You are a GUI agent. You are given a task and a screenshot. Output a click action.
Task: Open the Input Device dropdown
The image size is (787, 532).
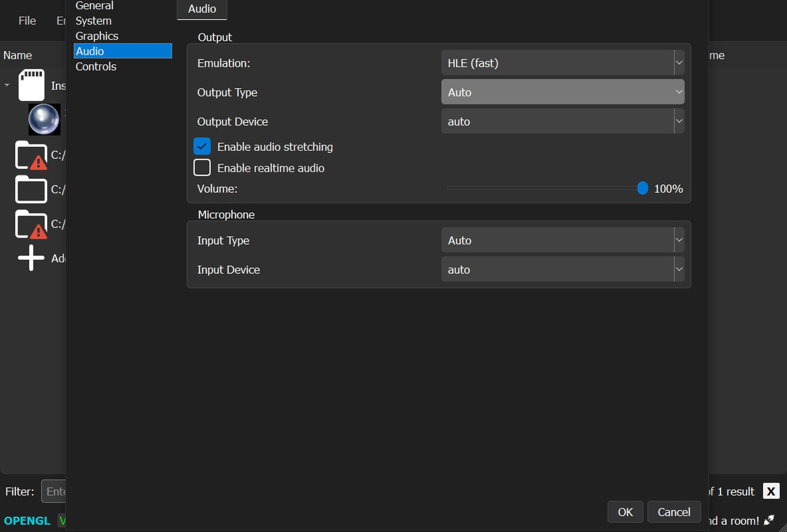coord(563,269)
